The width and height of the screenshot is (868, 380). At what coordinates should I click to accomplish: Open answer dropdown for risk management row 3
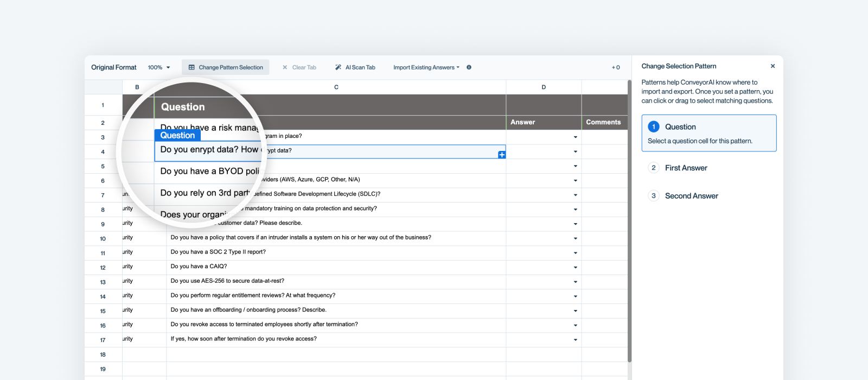pos(576,137)
